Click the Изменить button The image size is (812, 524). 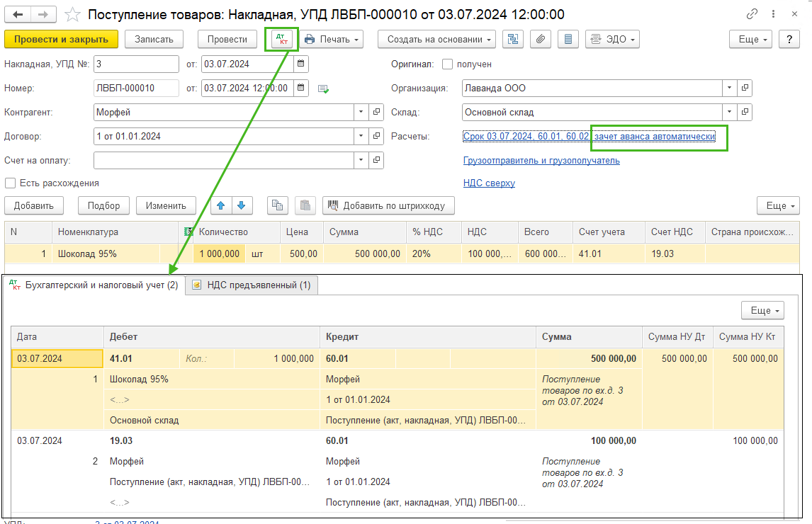pos(166,205)
